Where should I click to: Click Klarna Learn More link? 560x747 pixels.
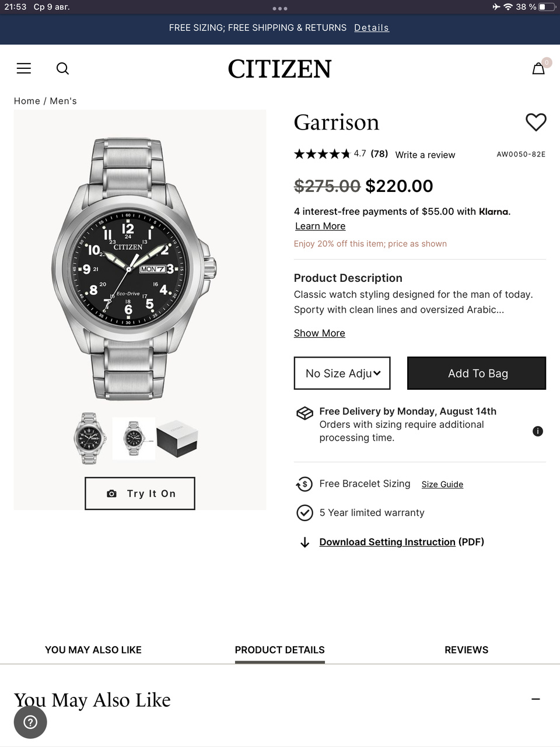(x=320, y=226)
